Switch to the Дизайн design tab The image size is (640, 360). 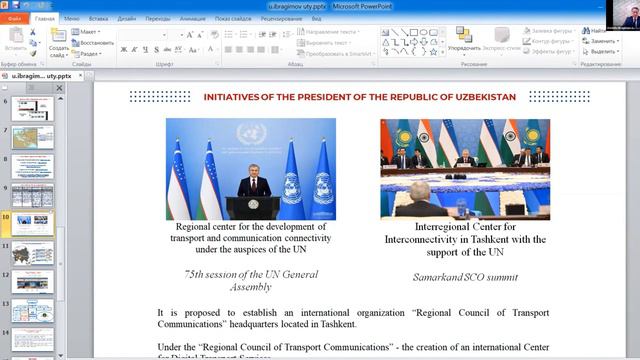point(127,19)
